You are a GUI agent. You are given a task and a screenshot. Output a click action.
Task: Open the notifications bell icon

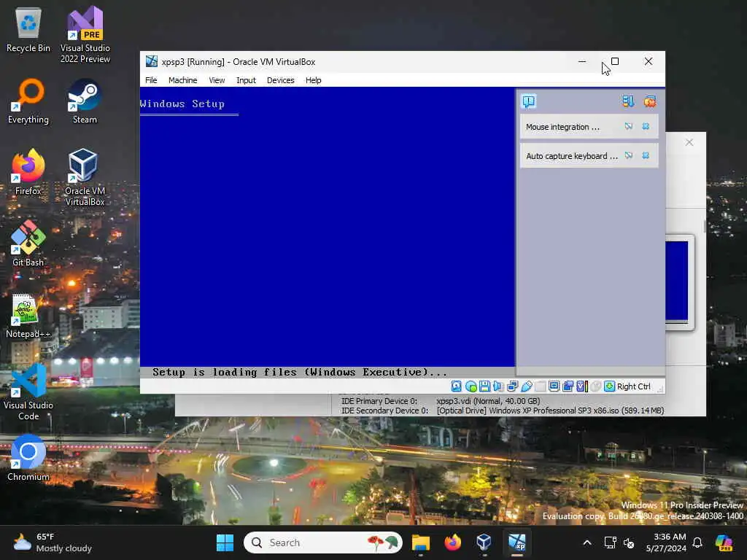tap(697, 542)
